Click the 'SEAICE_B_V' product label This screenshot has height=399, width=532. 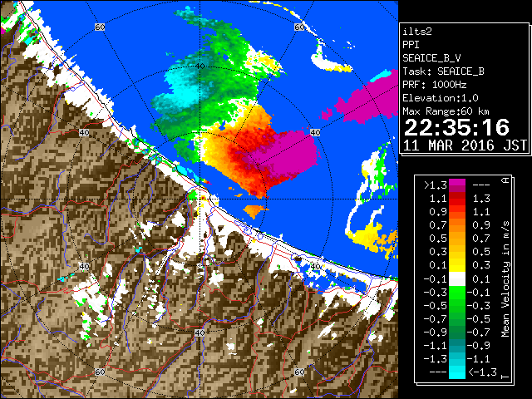(431, 58)
